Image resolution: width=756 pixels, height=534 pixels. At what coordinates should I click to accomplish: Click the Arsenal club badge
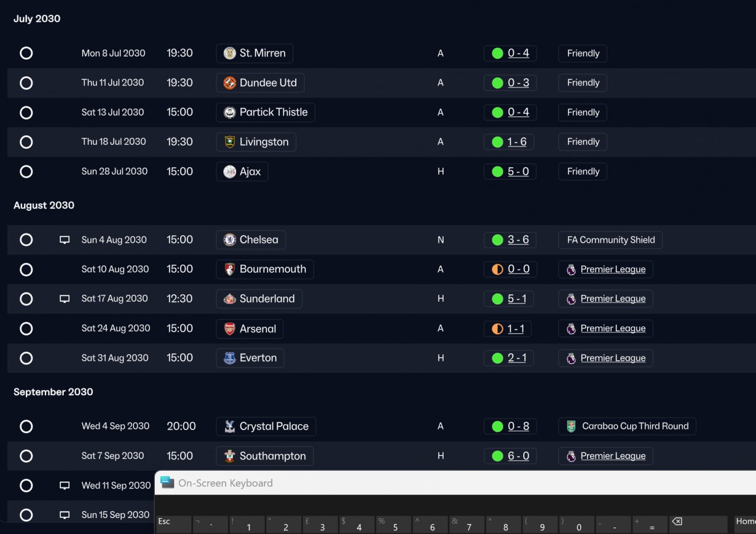pos(230,328)
